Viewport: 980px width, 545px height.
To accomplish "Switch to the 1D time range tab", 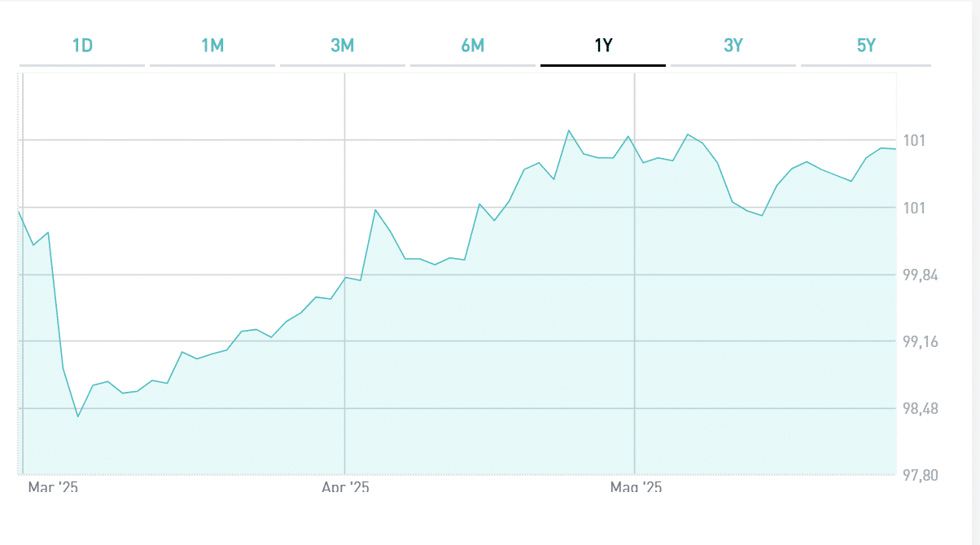I will [82, 46].
